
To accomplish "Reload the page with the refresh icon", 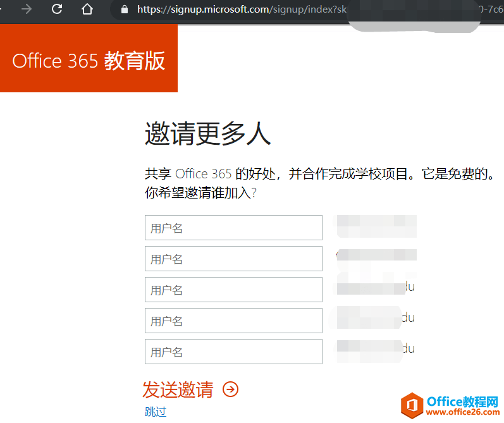I will point(57,9).
